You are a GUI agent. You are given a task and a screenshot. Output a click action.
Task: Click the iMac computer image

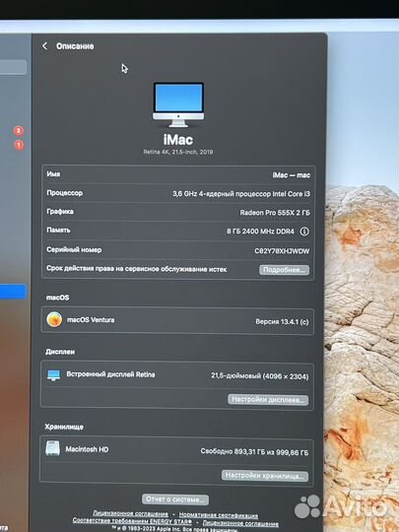[178, 104]
